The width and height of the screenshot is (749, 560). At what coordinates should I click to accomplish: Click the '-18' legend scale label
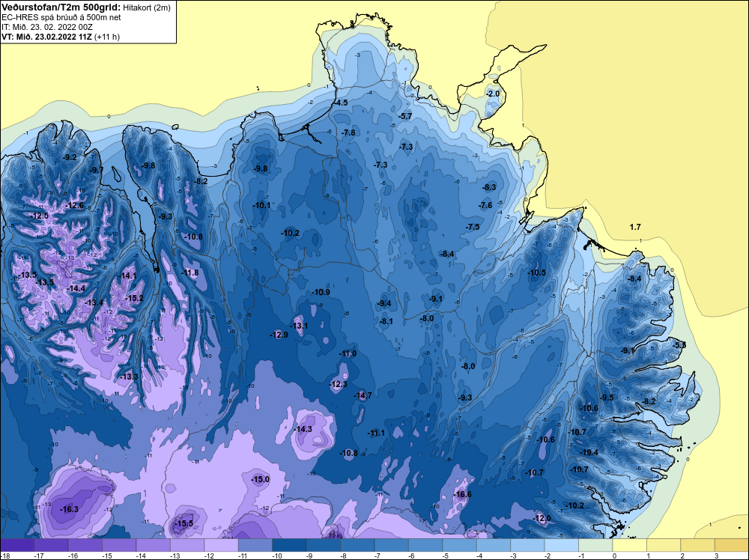coord(4,556)
